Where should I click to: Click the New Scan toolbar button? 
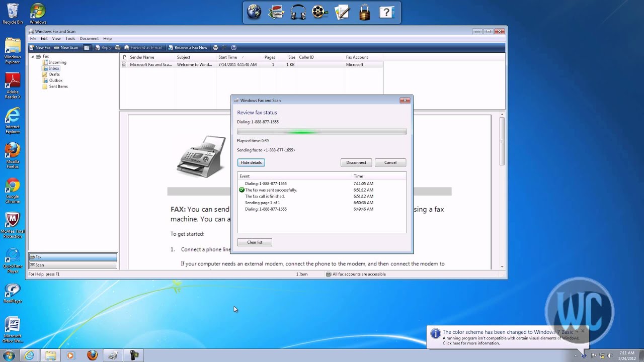coord(66,48)
